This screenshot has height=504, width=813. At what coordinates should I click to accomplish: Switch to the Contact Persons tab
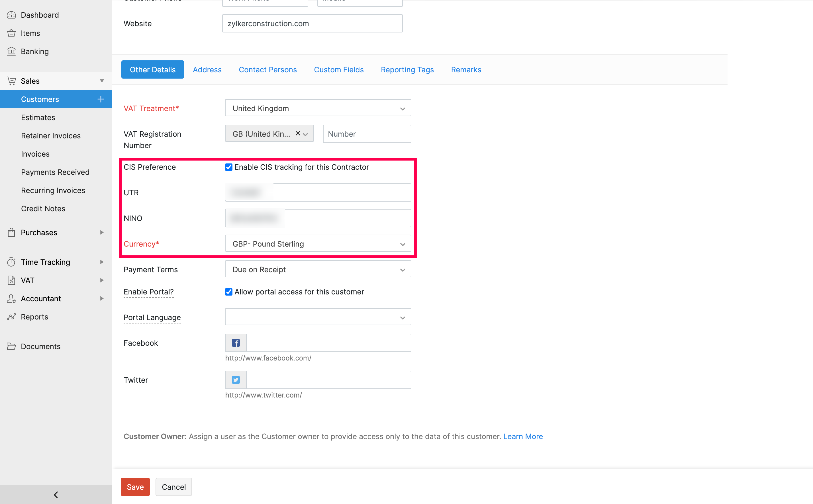pyautogui.click(x=268, y=69)
